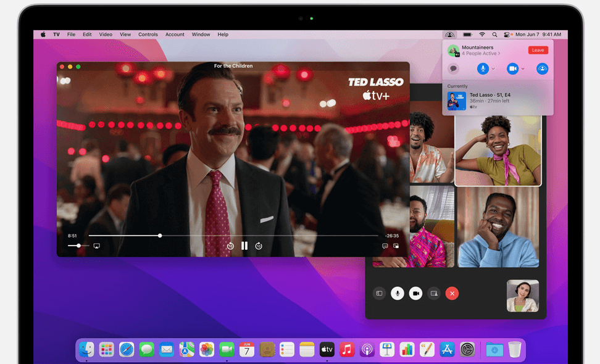This screenshot has width=600, height=364.
Task: Show the FaceTime sidebar
Action: click(x=379, y=294)
